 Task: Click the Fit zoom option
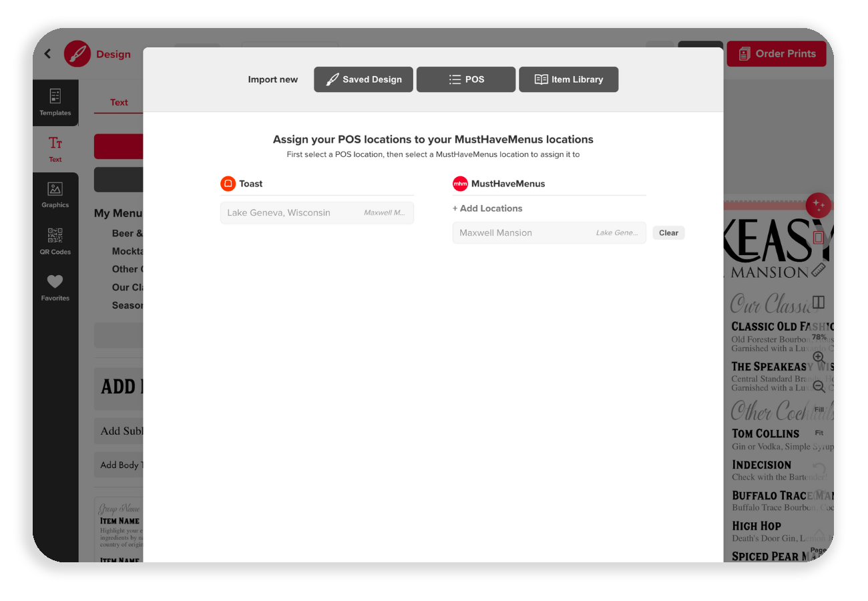coord(819,433)
